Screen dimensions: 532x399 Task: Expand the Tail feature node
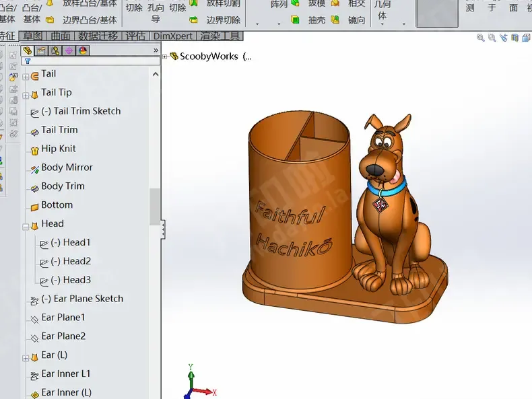(x=26, y=77)
